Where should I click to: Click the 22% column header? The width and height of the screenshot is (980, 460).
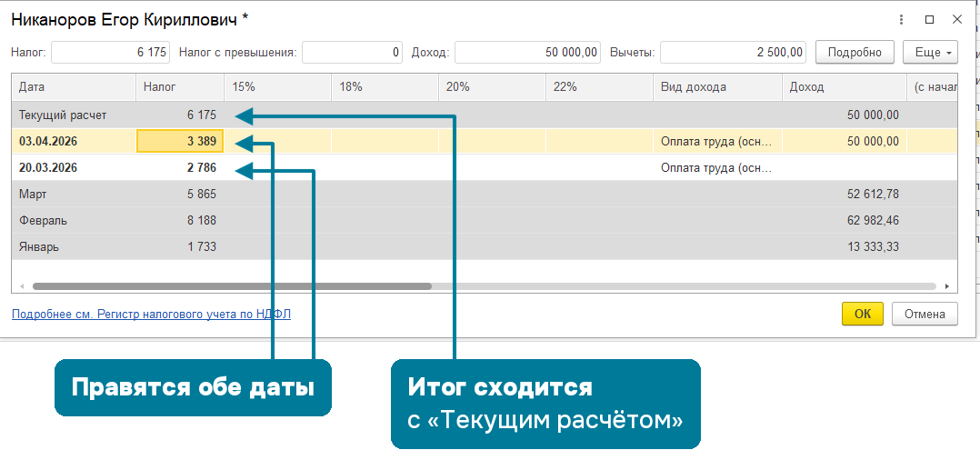pyautogui.click(x=599, y=87)
